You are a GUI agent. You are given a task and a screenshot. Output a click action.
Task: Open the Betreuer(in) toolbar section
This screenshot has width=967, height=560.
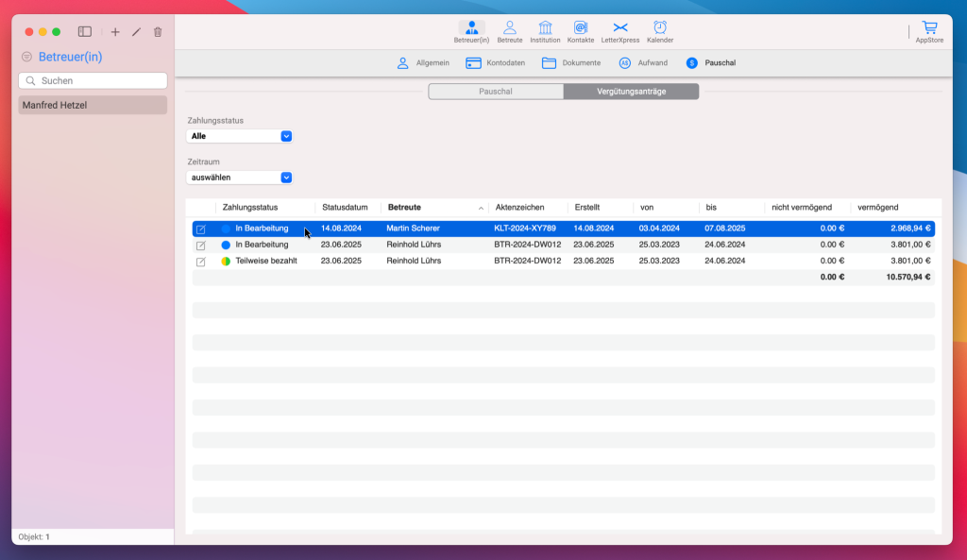pyautogui.click(x=471, y=32)
